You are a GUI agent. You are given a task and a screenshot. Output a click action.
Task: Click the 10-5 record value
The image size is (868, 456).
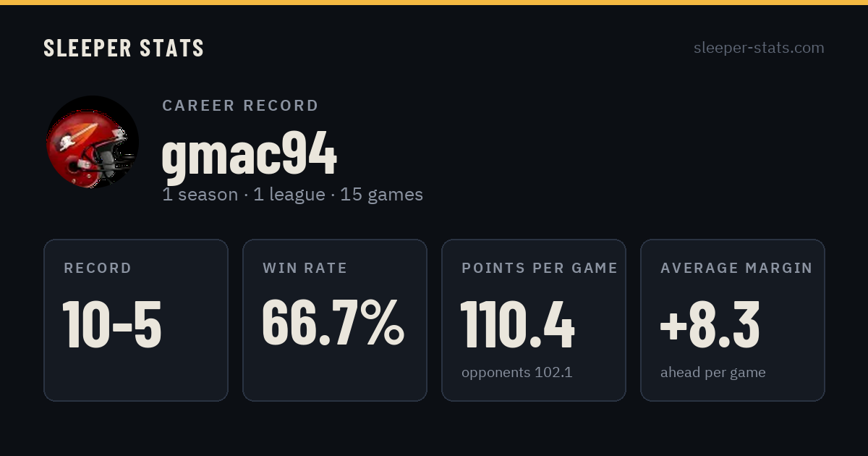coord(112,324)
